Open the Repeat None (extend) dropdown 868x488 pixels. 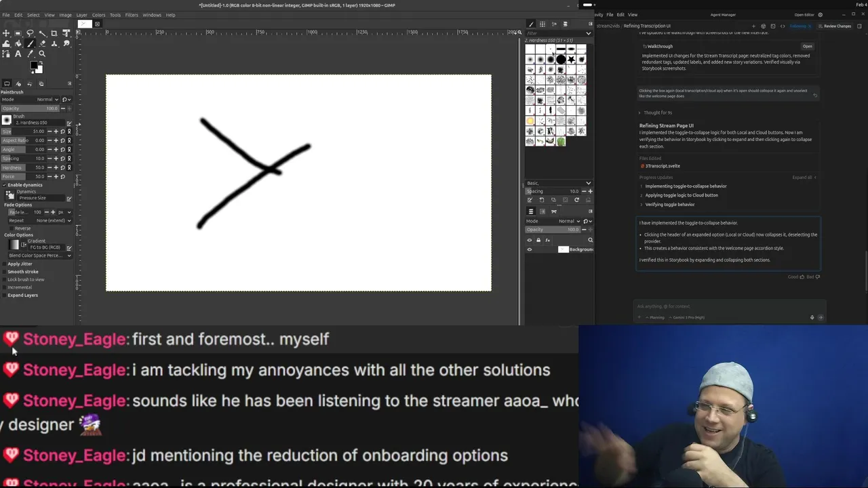click(40, 220)
